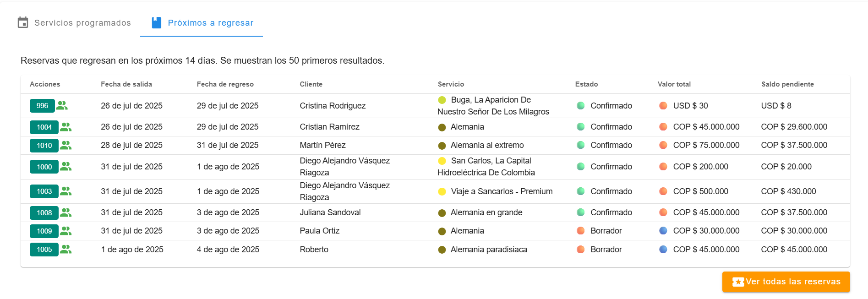Open reservation number 1000

[x=44, y=167]
